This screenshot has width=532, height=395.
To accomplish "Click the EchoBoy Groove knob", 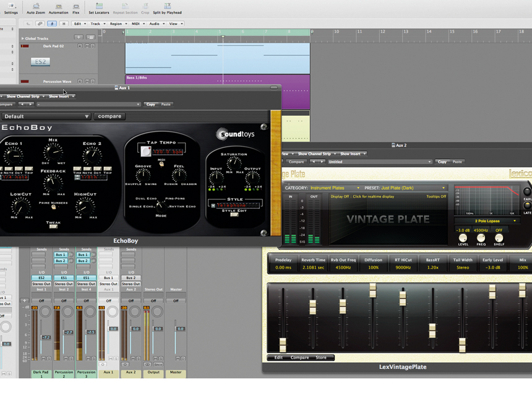I will coord(143,175).
